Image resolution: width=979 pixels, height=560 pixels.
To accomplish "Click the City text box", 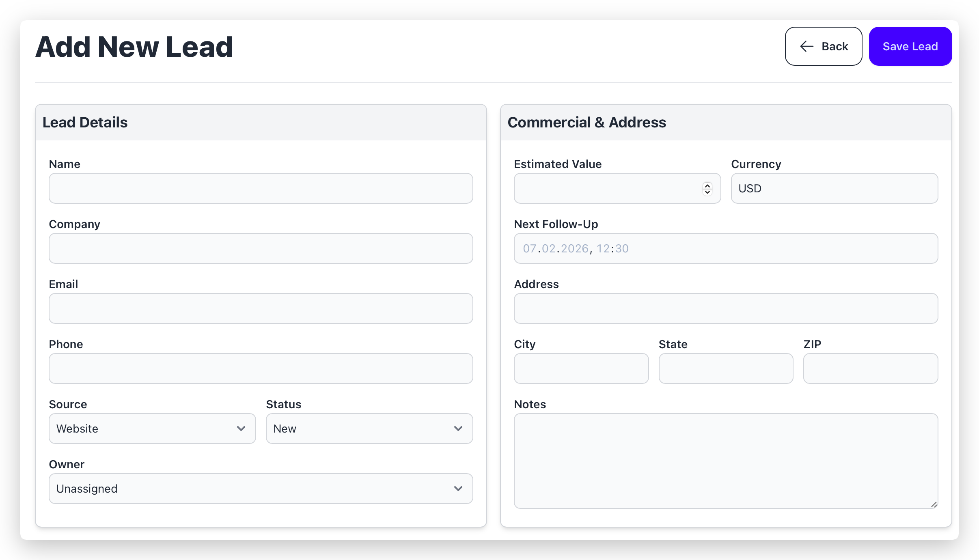I will click(581, 368).
